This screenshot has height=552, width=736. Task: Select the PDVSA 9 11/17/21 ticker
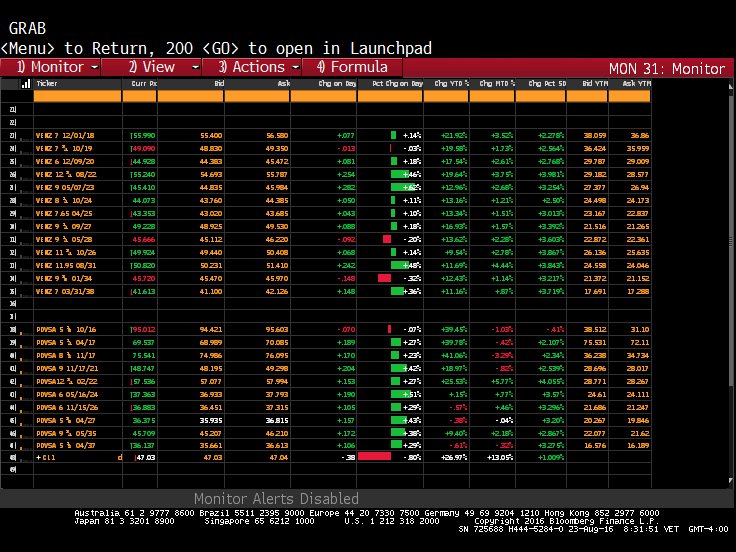67,368
